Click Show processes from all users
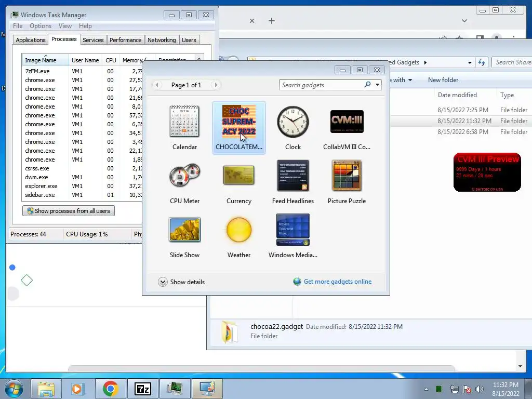Viewport: 532px width, 399px height. point(69,211)
